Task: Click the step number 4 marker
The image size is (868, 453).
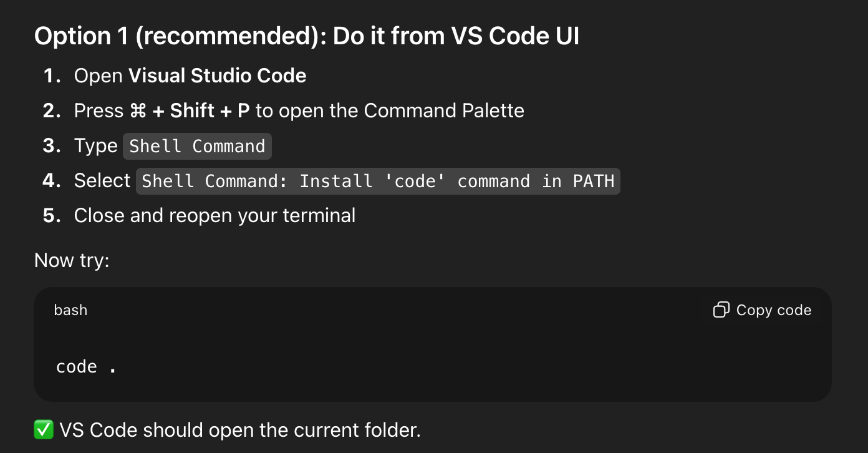Action: pos(52,181)
